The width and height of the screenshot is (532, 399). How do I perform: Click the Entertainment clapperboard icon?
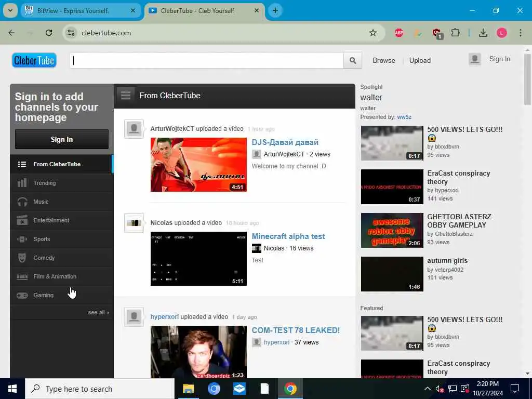[x=22, y=220]
